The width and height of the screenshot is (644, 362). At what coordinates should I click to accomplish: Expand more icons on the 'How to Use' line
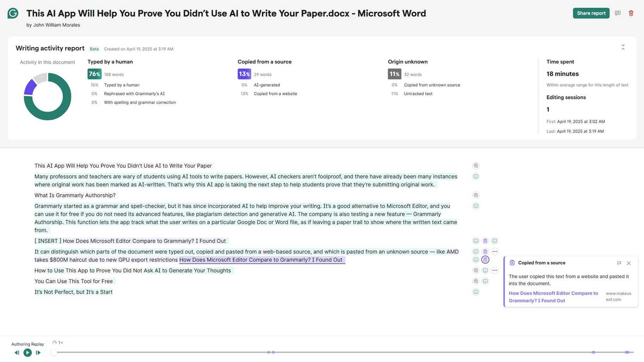point(495,270)
